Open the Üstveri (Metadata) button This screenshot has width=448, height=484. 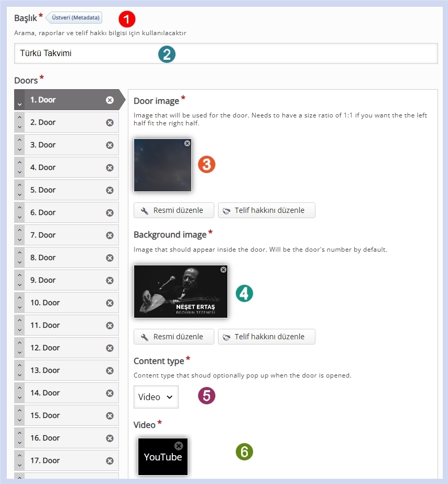[76, 18]
